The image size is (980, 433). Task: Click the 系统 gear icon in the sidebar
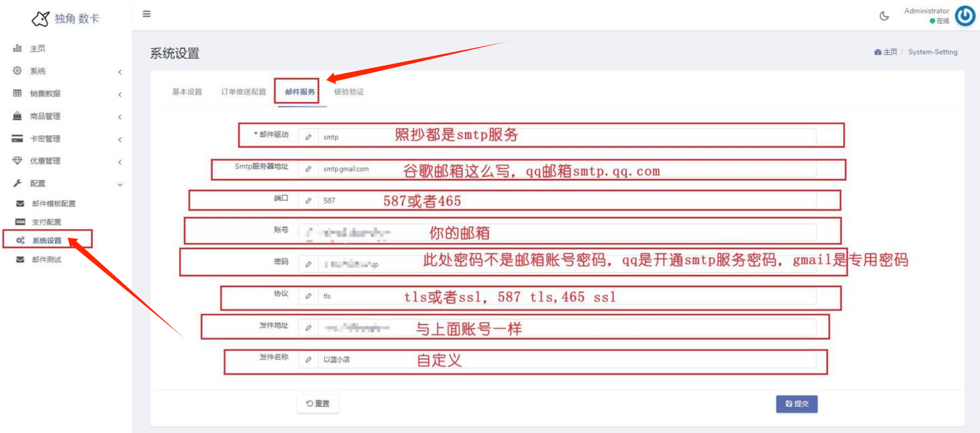[x=17, y=71]
